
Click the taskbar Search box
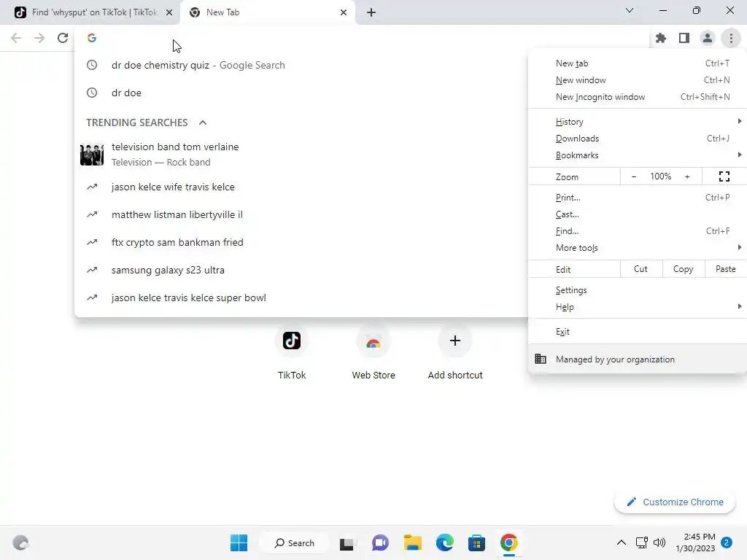(295, 542)
